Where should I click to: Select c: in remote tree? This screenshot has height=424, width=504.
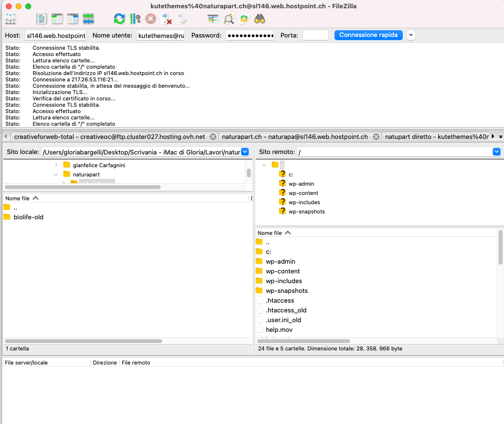291,174
